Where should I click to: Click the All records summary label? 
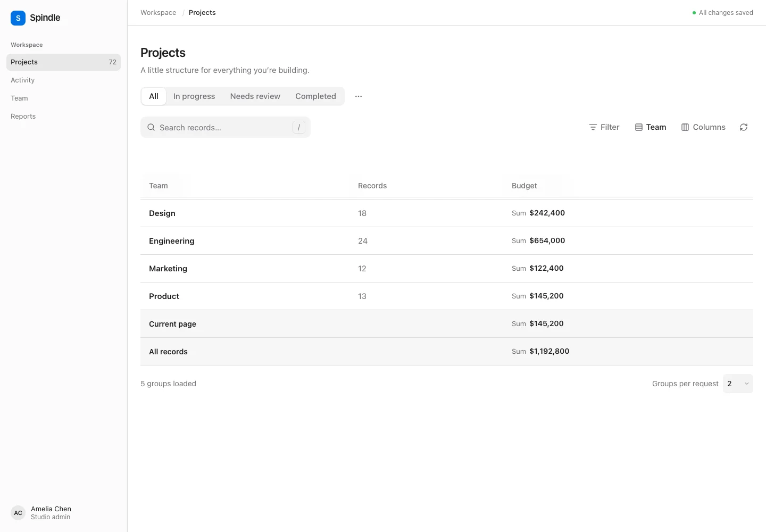pos(168,352)
